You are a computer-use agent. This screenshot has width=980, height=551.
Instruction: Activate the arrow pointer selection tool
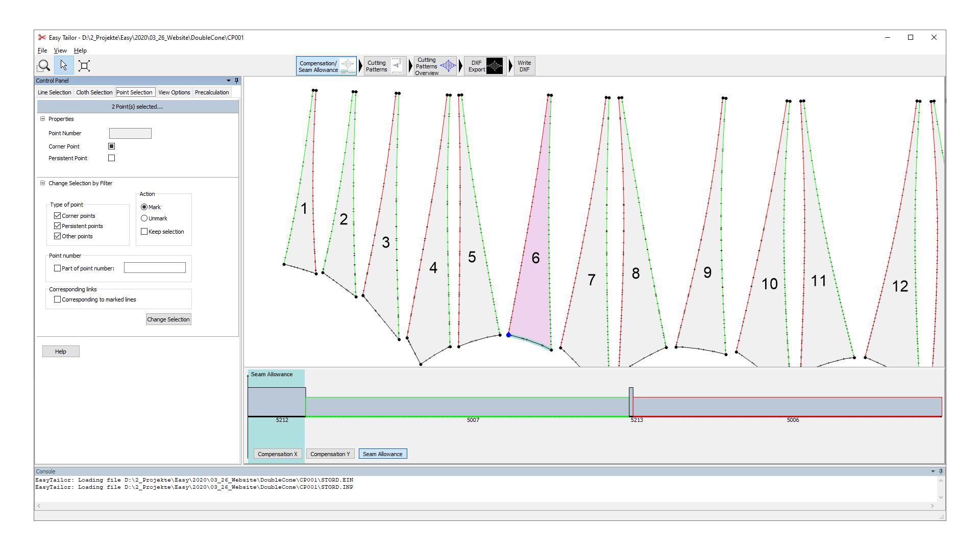(x=64, y=65)
